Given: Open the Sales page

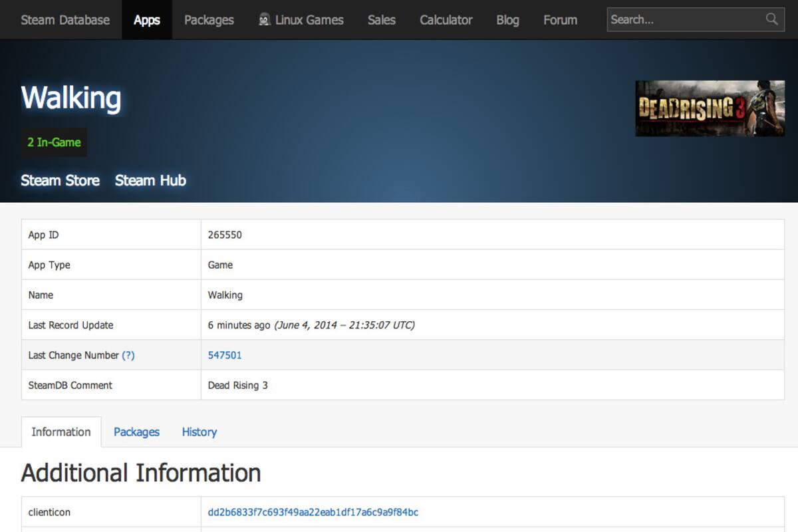Looking at the screenshot, I should (x=382, y=20).
